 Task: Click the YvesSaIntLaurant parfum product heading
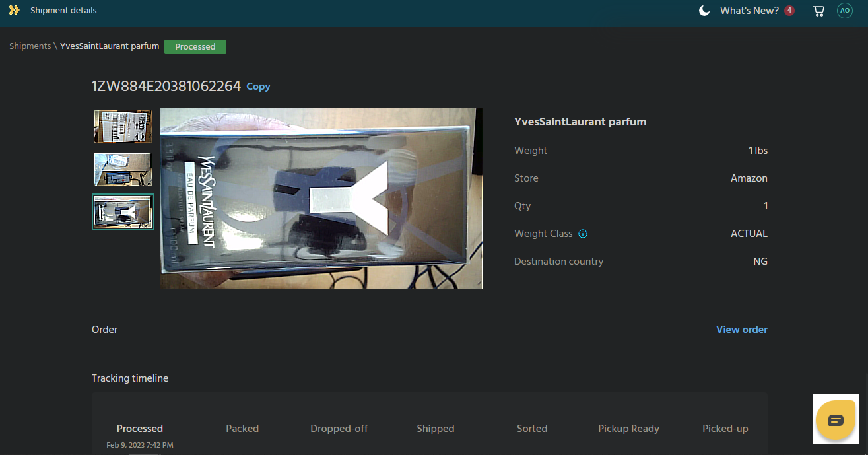pos(580,122)
